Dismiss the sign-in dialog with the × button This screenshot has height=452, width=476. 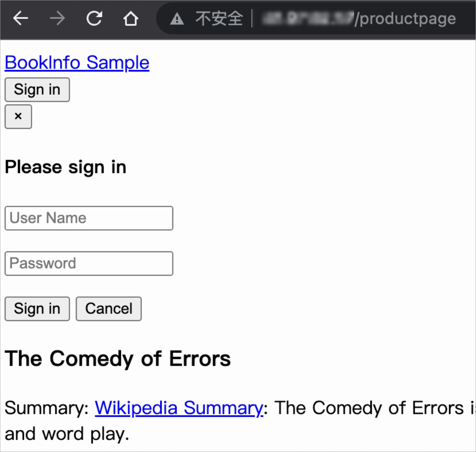(18, 116)
